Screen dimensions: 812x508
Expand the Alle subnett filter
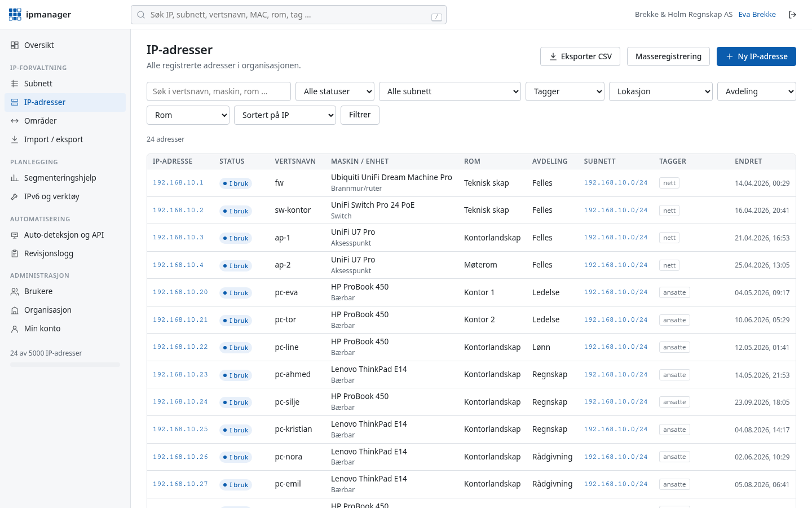(450, 91)
